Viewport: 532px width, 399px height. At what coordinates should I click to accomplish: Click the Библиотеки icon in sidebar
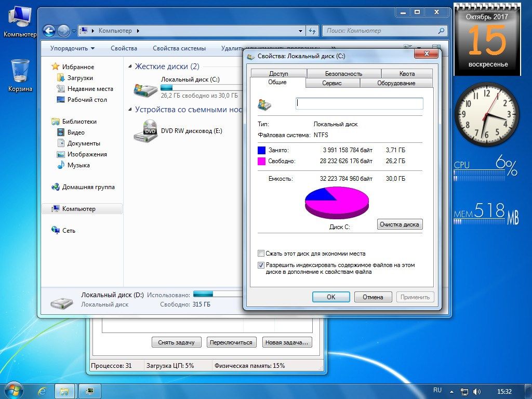[x=55, y=121]
